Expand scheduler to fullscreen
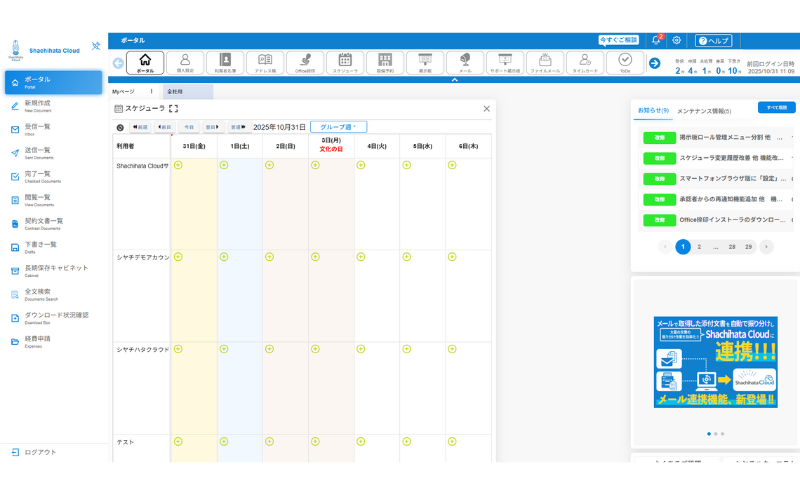Image resolution: width=800 pixels, height=495 pixels. tap(174, 108)
